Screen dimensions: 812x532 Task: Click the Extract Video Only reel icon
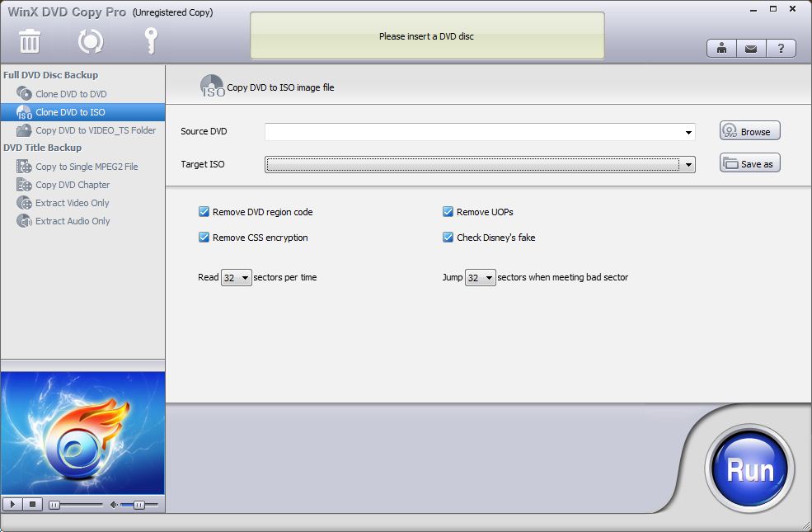coord(24,203)
